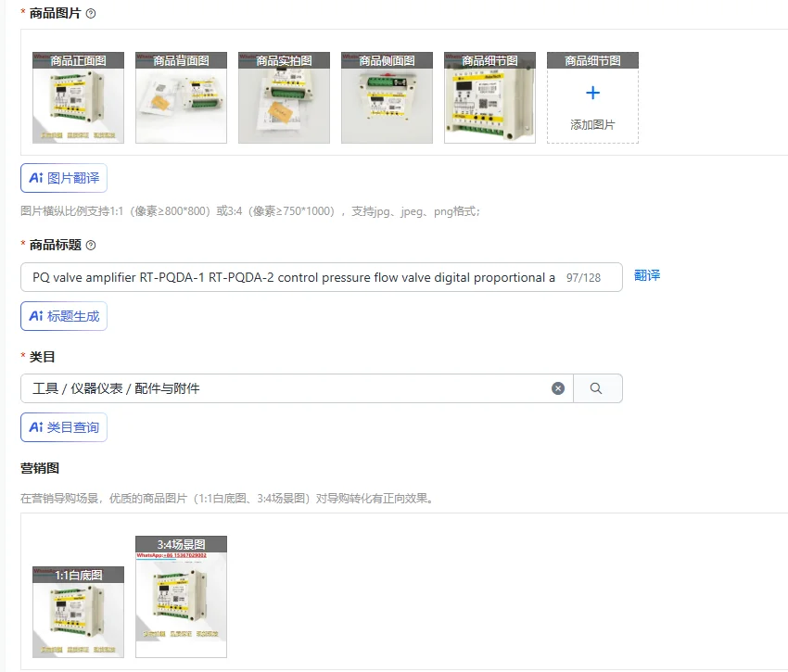Click the product title input field

(x=322, y=277)
